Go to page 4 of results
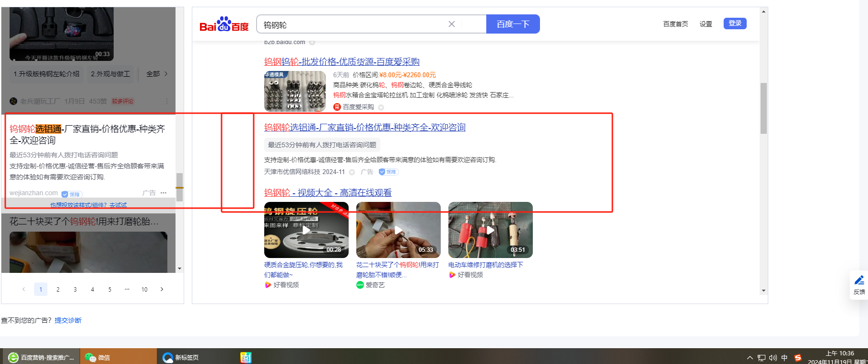This screenshot has width=868, height=364. click(93, 289)
